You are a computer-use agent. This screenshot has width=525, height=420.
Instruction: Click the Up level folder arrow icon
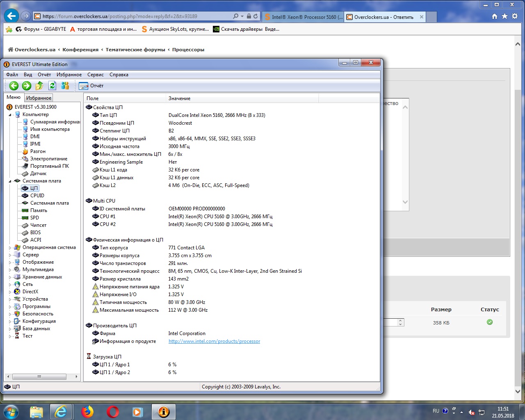tap(39, 86)
